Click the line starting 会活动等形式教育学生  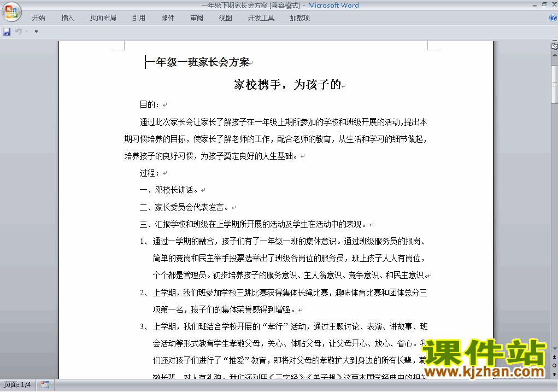(x=289, y=343)
